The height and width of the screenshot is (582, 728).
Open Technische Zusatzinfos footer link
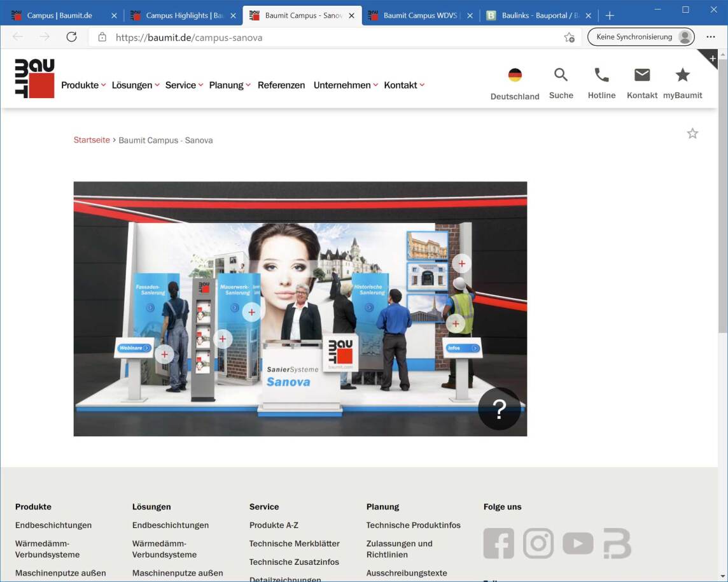click(x=294, y=562)
